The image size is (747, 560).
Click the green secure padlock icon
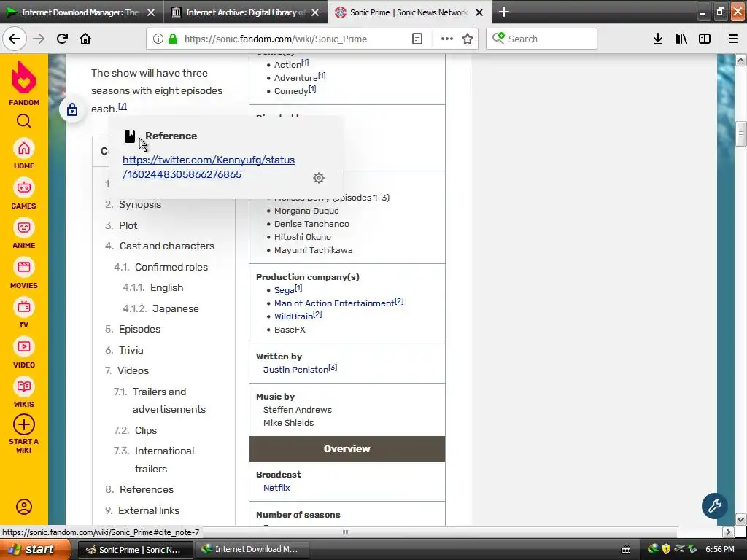[173, 39]
